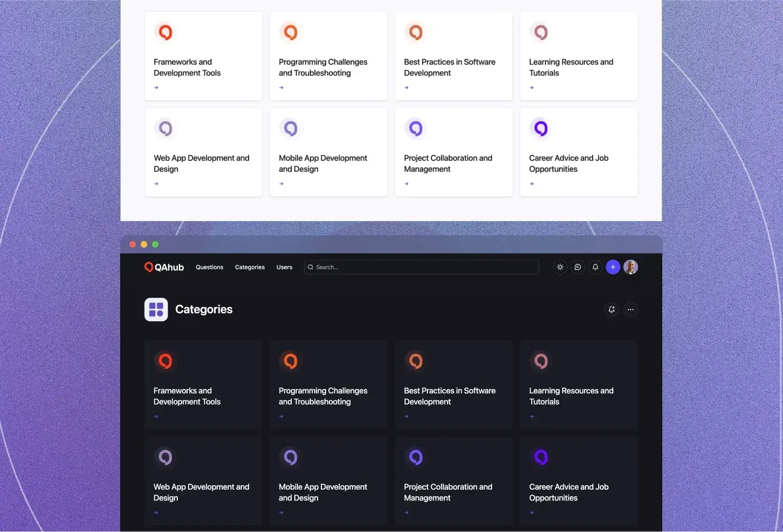Go to Categories in the top navigation
This screenshot has width=783, height=532.
coord(250,267)
